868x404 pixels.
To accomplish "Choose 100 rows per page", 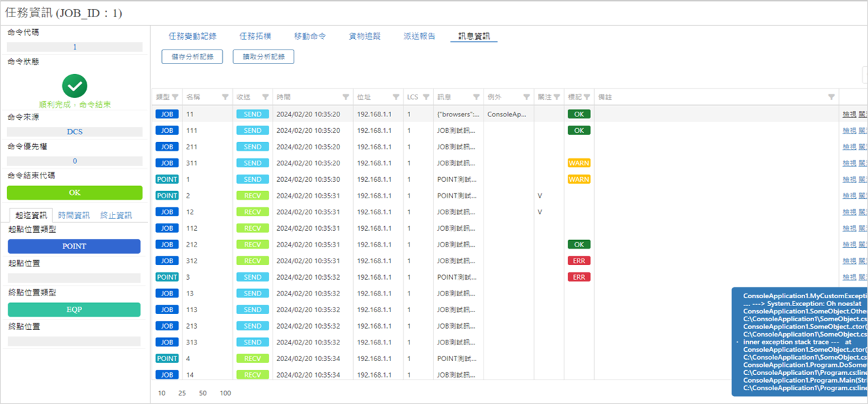I will 225,393.
